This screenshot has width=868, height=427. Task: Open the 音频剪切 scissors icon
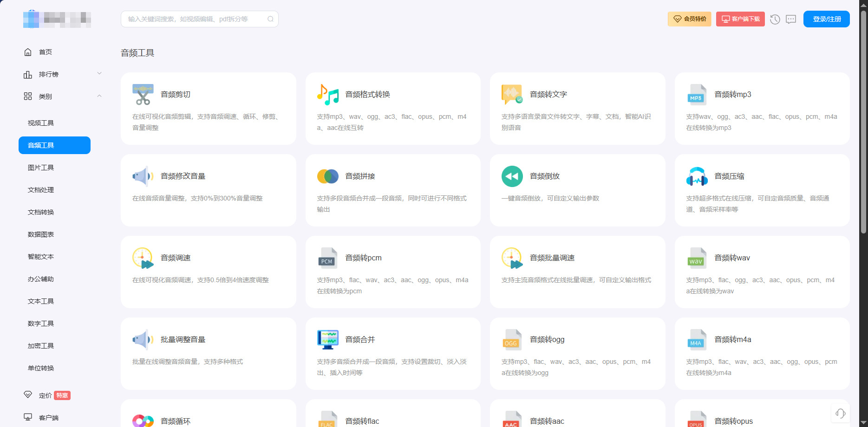point(143,95)
